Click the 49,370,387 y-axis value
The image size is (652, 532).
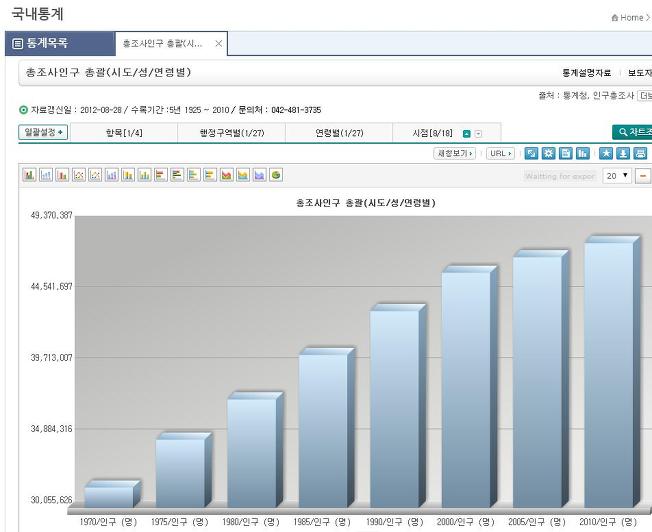pyautogui.click(x=51, y=215)
